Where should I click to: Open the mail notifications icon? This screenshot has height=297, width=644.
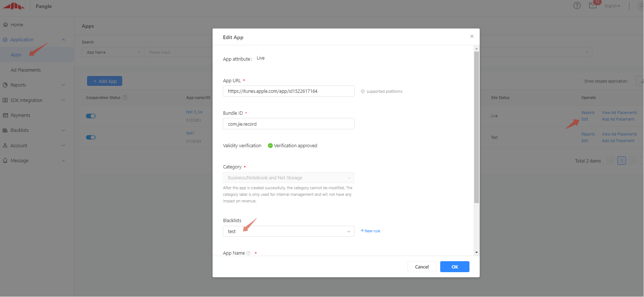592,5
